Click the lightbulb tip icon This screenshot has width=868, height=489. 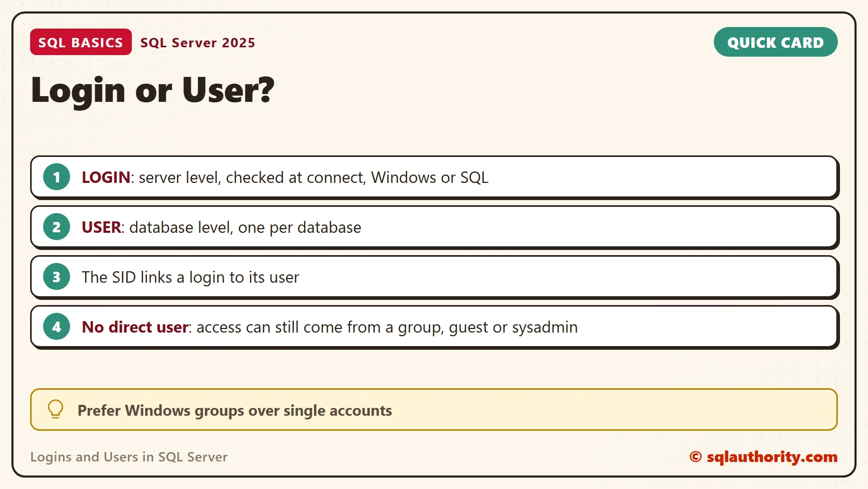(56, 409)
